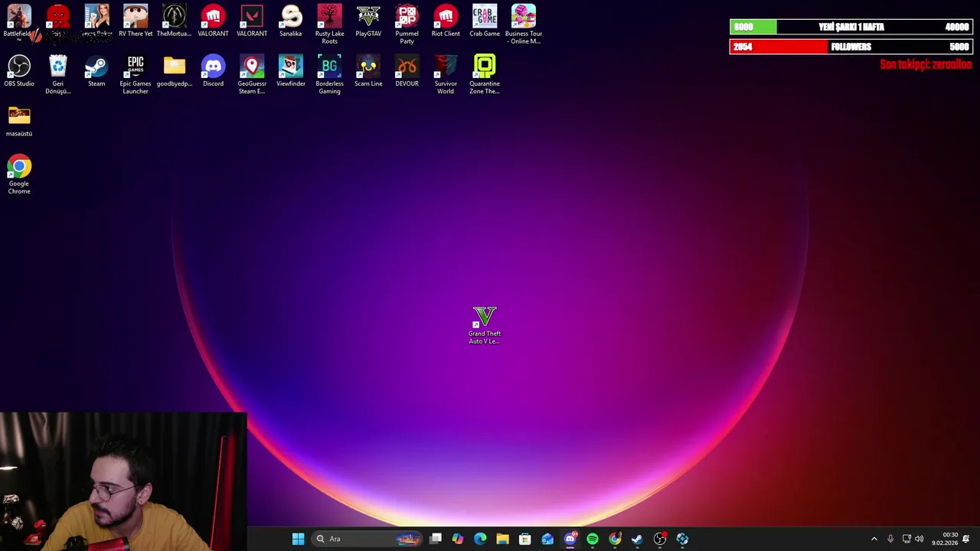
Task: Open network settings from the tray
Action: pos(906,539)
